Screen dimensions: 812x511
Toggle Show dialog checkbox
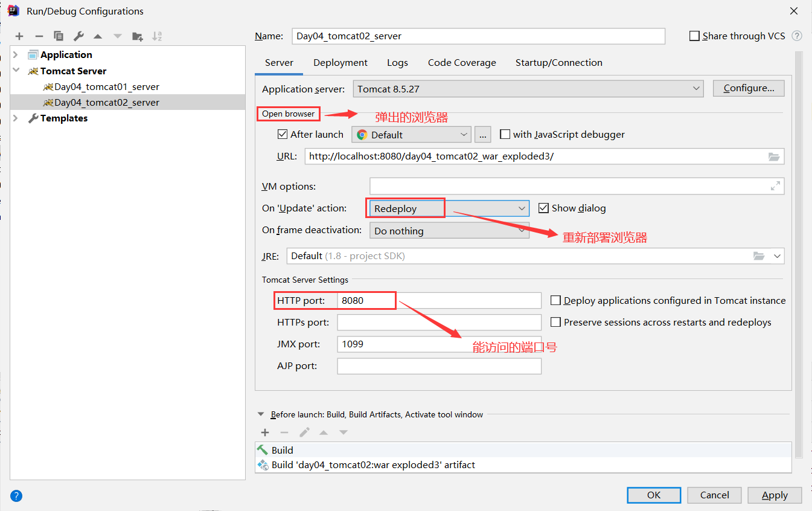(x=543, y=208)
